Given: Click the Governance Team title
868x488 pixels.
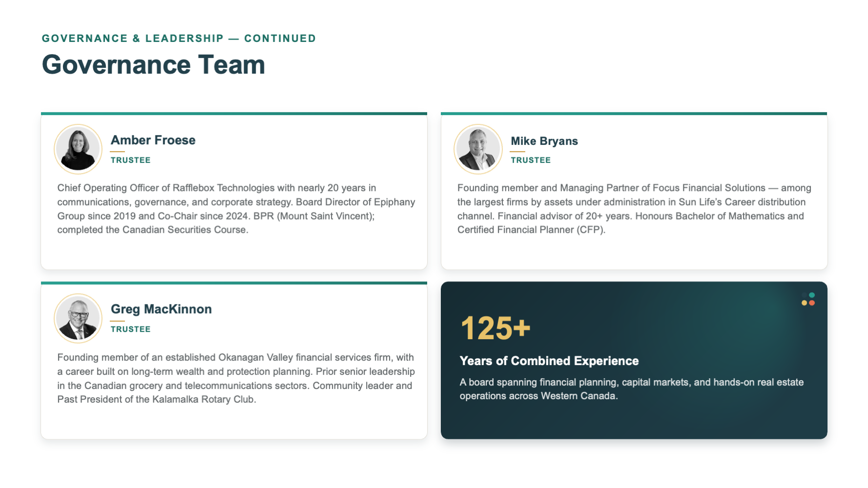Looking at the screenshot, I should coord(153,64).
